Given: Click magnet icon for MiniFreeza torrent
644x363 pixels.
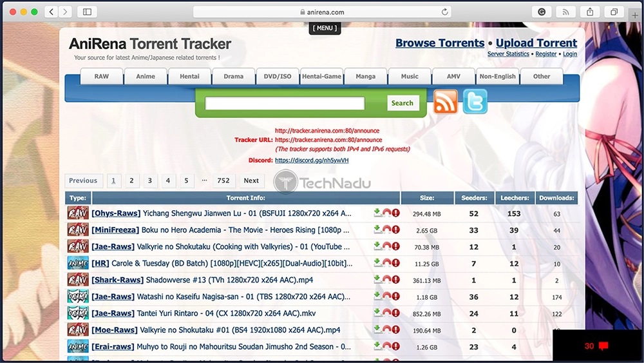Looking at the screenshot, I should [x=386, y=230].
